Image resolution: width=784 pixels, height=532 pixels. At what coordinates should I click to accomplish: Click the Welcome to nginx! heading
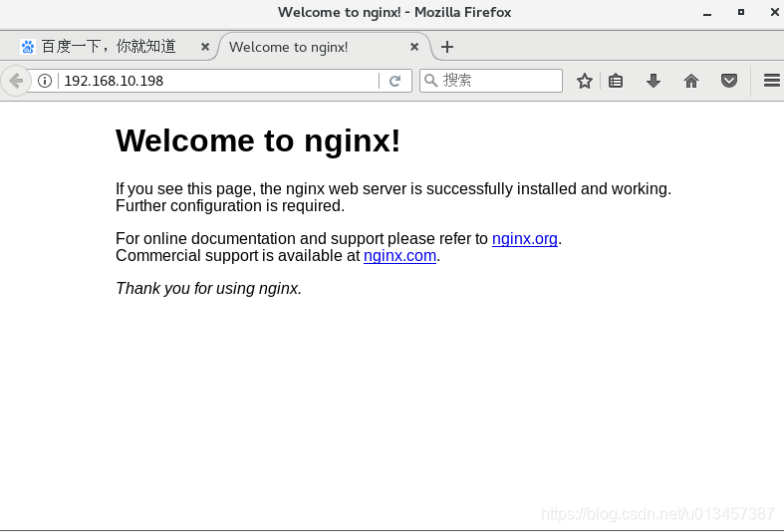tap(258, 140)
